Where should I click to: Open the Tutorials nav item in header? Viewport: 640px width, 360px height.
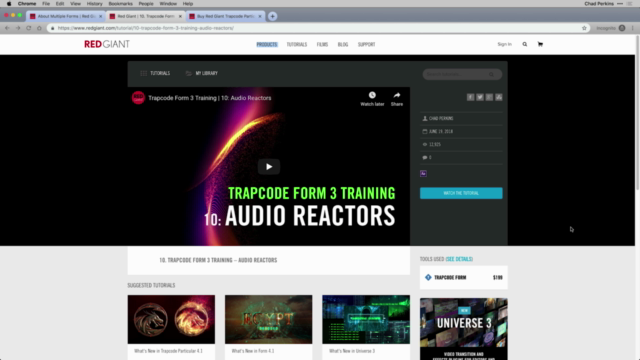click(x=297, y=44)
